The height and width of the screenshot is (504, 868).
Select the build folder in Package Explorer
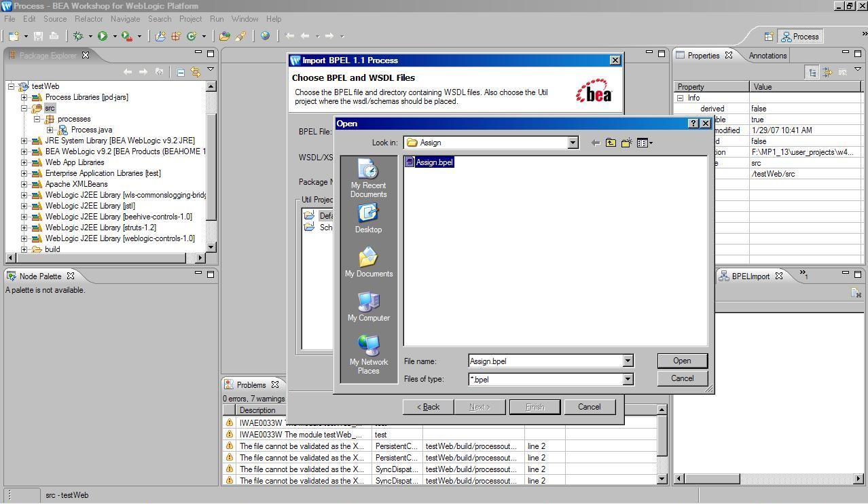[x=52, y=249]
